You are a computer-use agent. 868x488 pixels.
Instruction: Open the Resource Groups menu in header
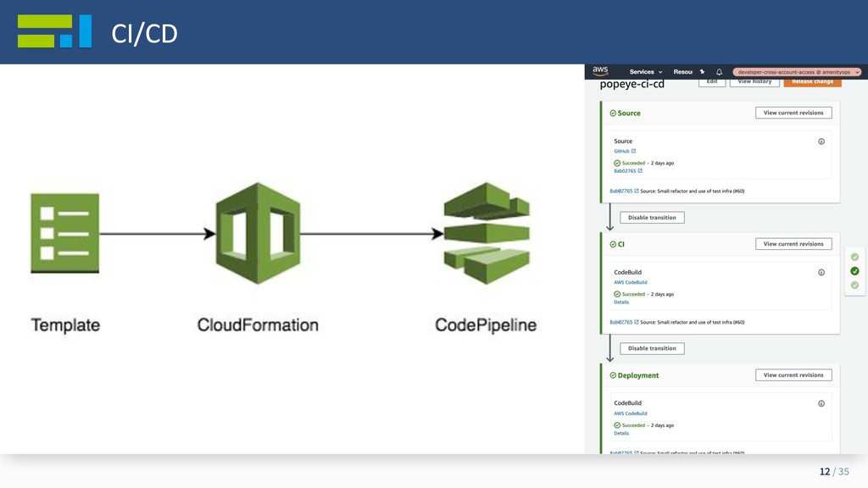tap(682, 72)
